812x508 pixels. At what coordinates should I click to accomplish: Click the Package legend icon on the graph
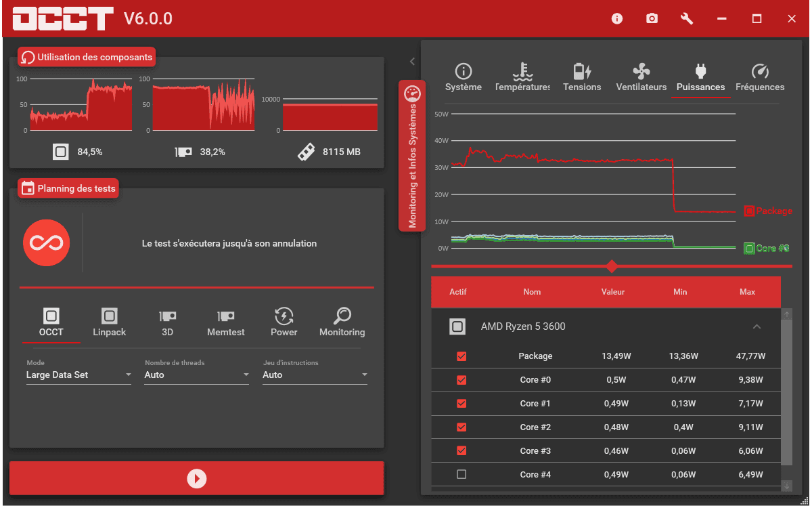point(749,211)
